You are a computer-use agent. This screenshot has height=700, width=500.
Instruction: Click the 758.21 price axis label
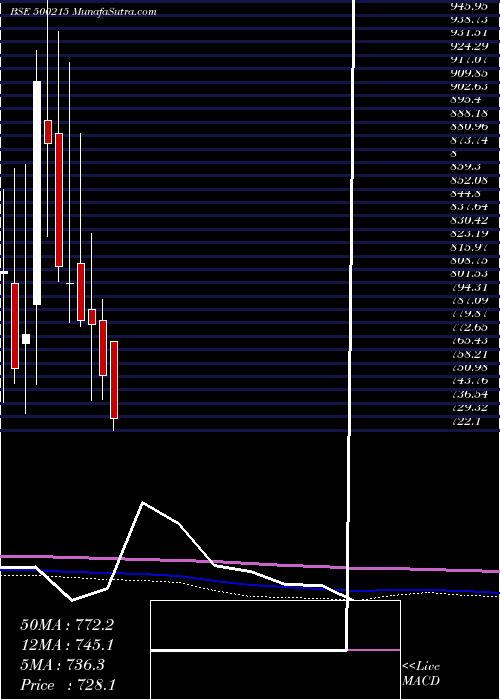[x=469, y=354]
